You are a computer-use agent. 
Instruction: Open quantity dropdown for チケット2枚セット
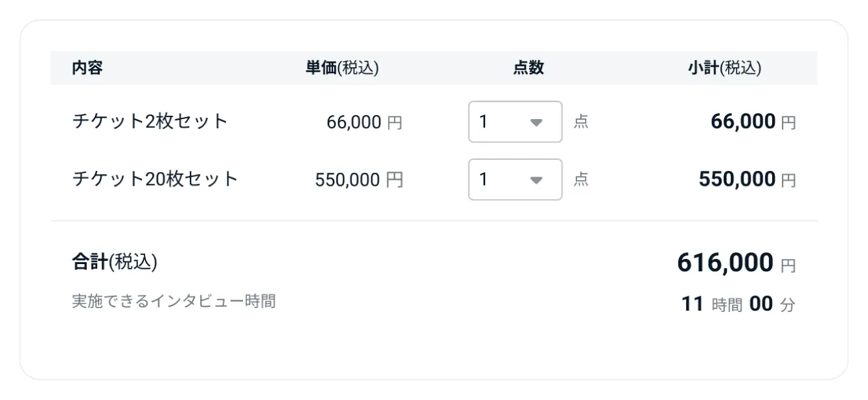pos(515,122)
